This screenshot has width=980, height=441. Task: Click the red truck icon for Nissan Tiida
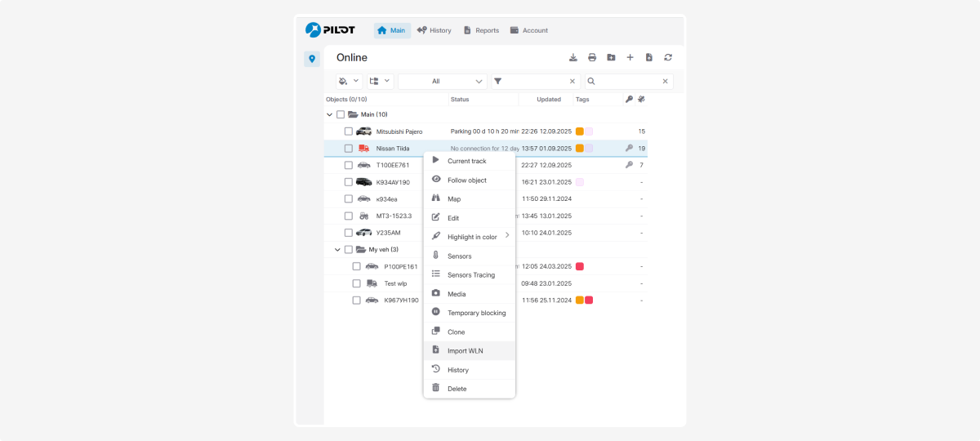(363, 149)
